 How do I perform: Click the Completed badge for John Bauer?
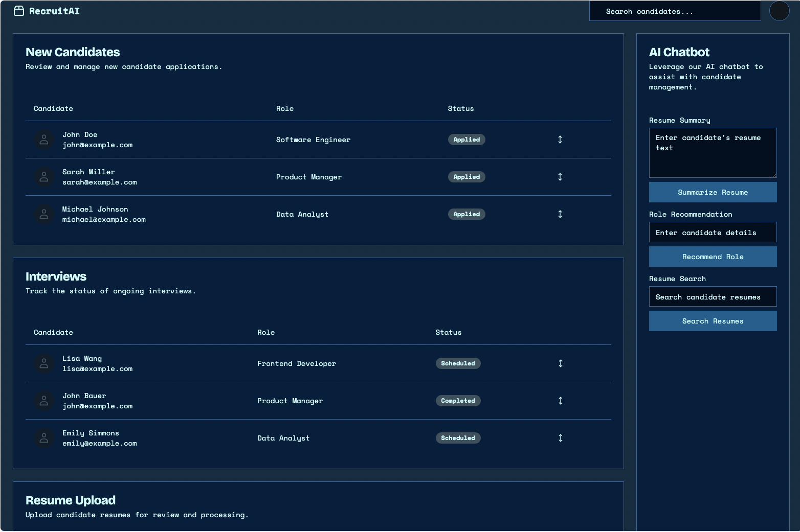(x=458, y=401)
